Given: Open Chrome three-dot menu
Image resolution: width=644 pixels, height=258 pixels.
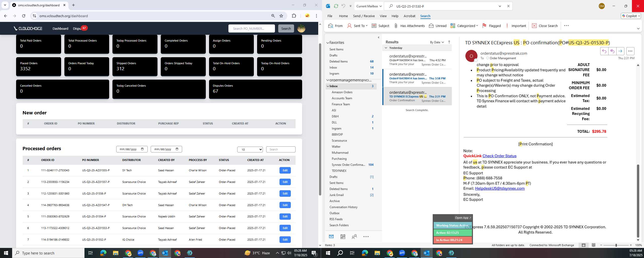Looking at the screenshot, I should (x=316, y=16).
